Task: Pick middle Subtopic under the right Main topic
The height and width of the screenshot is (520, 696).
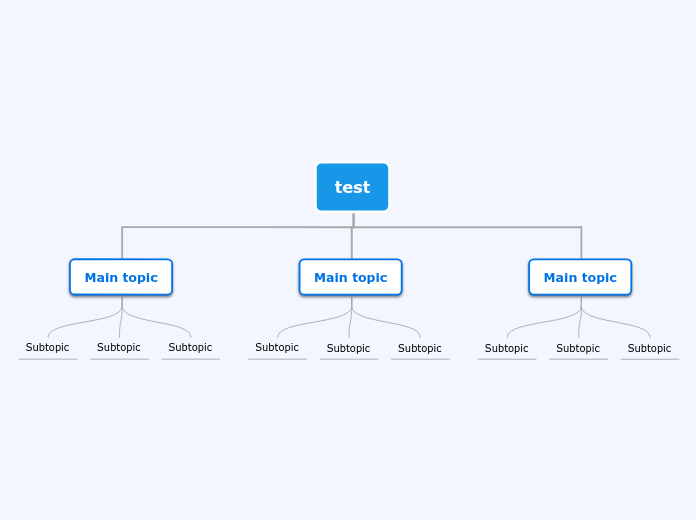Action: click(x=578, y=349)
